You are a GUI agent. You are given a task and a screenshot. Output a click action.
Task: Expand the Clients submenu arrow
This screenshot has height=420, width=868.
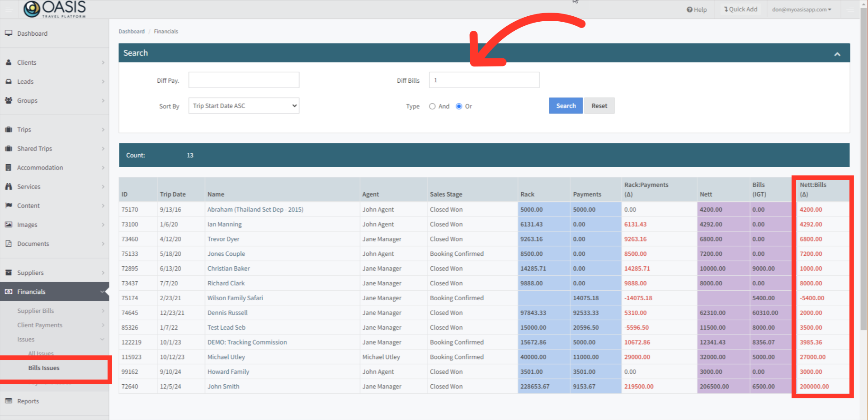point(103,62)
